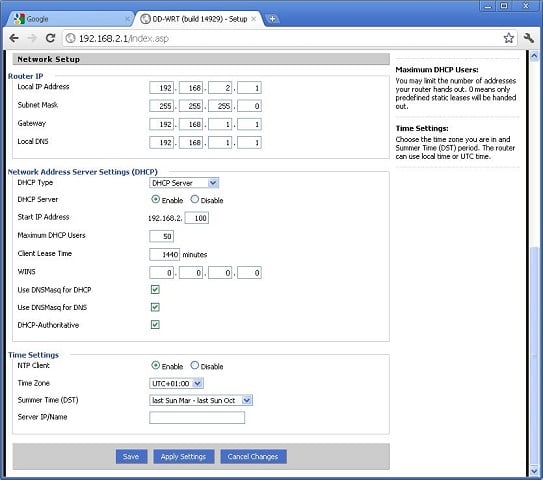
Task: Close the DD-WRT Setup tab
Action: pyautogui.click(x=253, y=19)
